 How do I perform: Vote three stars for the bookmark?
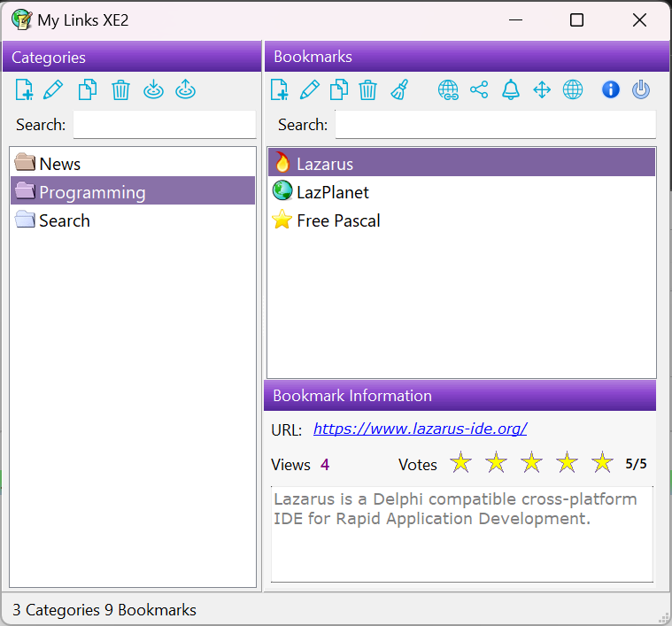point(531,462)
